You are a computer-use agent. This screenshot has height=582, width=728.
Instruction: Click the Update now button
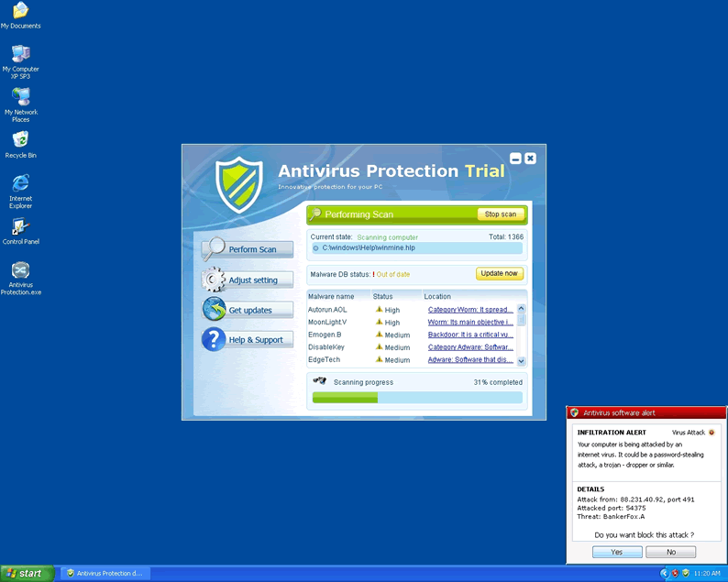tap(500, 273)
